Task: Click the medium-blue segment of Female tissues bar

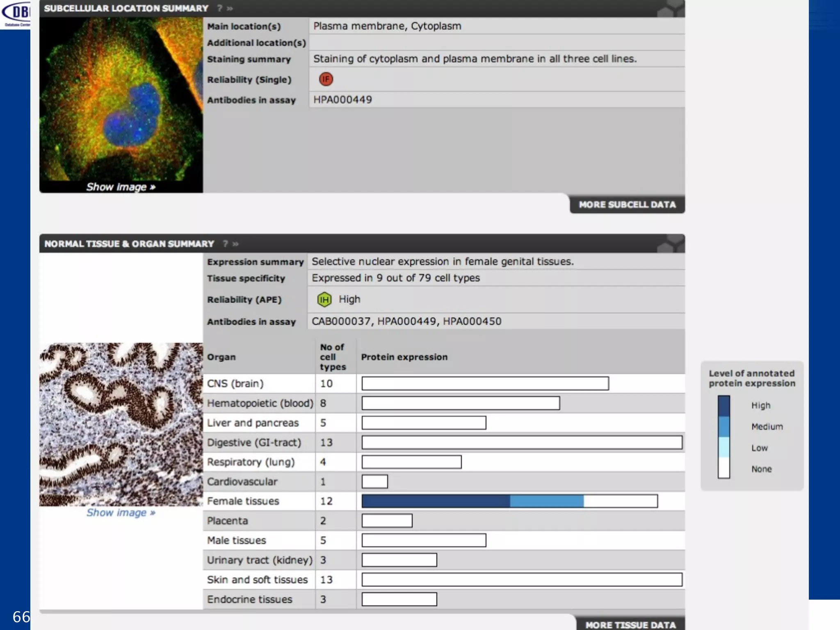Action: [547, 501]
